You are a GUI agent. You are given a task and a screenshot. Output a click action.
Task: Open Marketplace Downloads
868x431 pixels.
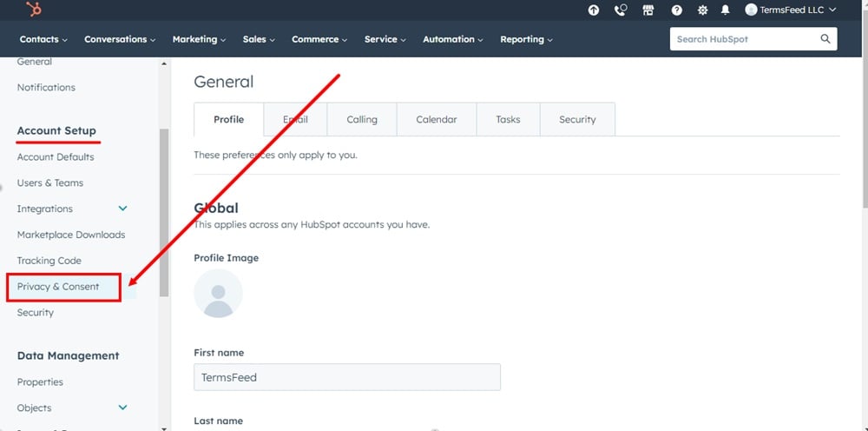pos(71,235)
